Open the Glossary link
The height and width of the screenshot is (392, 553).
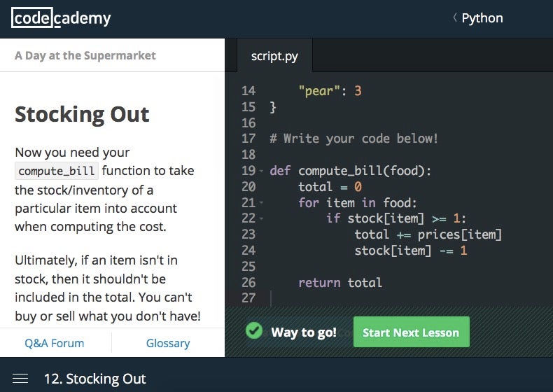[167, 343]
